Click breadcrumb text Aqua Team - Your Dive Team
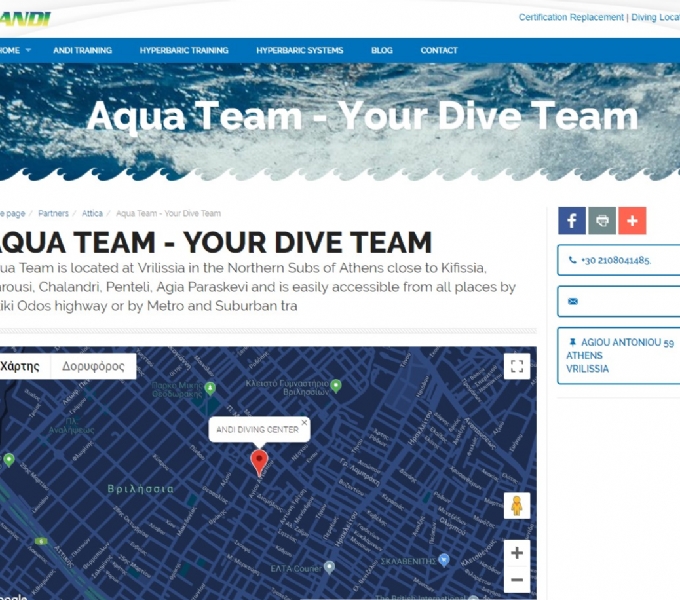The height and width of the screenshot is (600, 680). (x=168, y=213)
